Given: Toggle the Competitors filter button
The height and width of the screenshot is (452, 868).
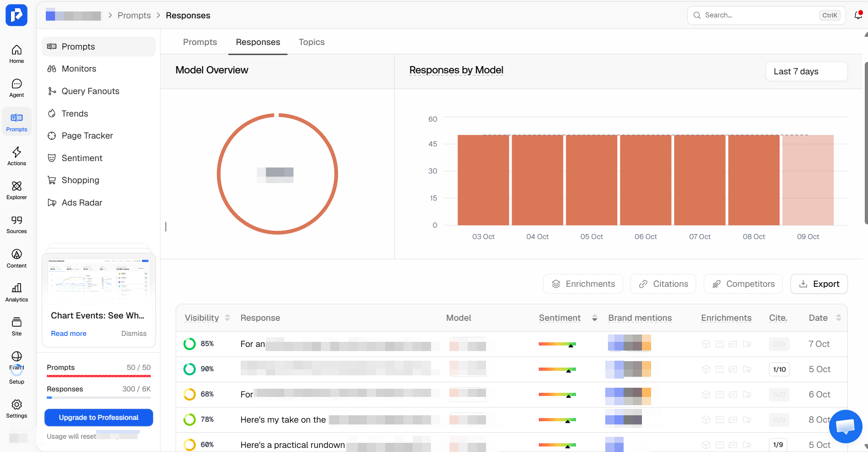Looking at the screenshot, I should pyautogui.click(x=743, y=284).
